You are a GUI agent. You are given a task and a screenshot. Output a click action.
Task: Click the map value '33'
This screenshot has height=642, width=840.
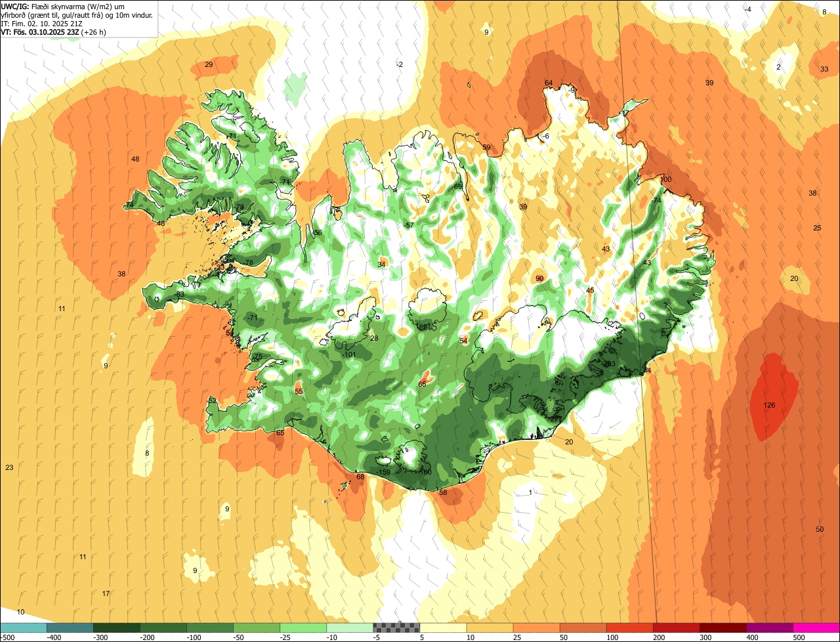(824, 69)
